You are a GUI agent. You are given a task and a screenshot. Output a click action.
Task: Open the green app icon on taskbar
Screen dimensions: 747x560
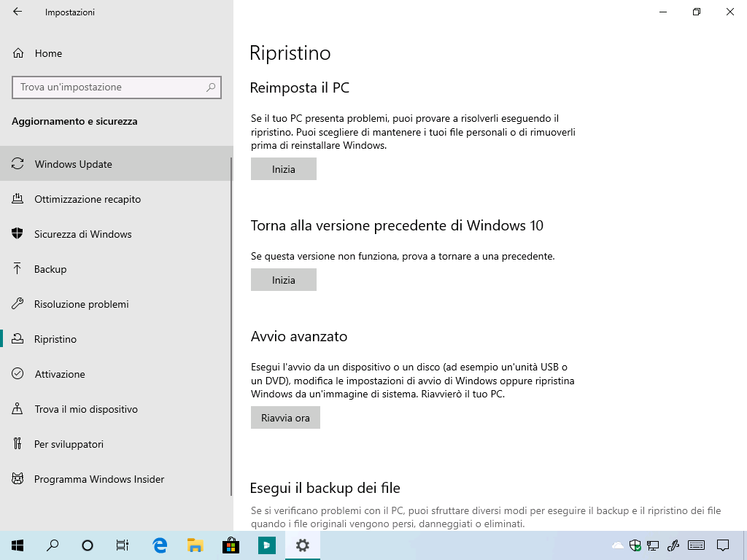click(x=267, y=545)
